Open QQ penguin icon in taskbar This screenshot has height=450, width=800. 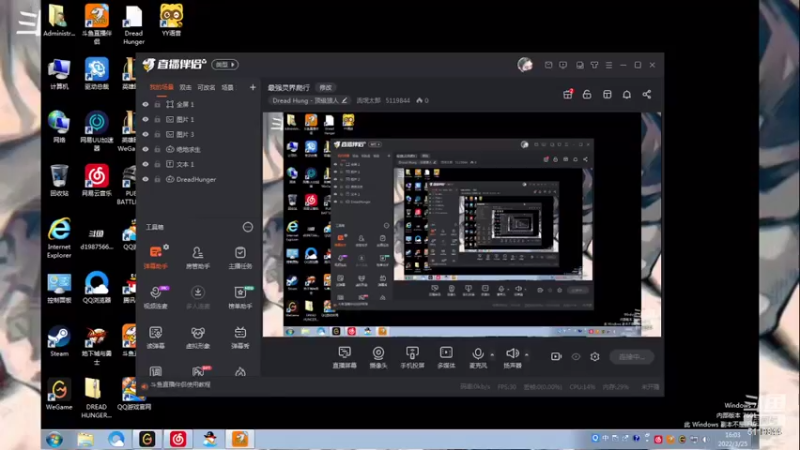click(209, 439)
